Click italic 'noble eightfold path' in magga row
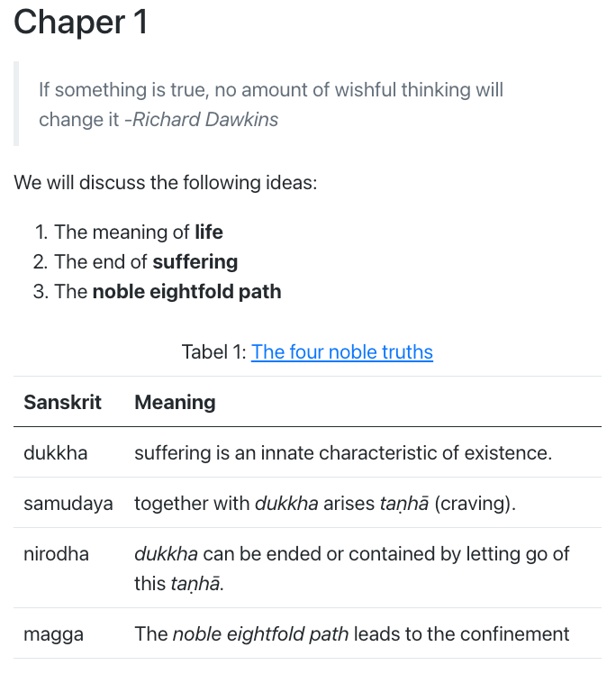Image resolution: width=616 pixels, height=674 pixels. point(260,634)
